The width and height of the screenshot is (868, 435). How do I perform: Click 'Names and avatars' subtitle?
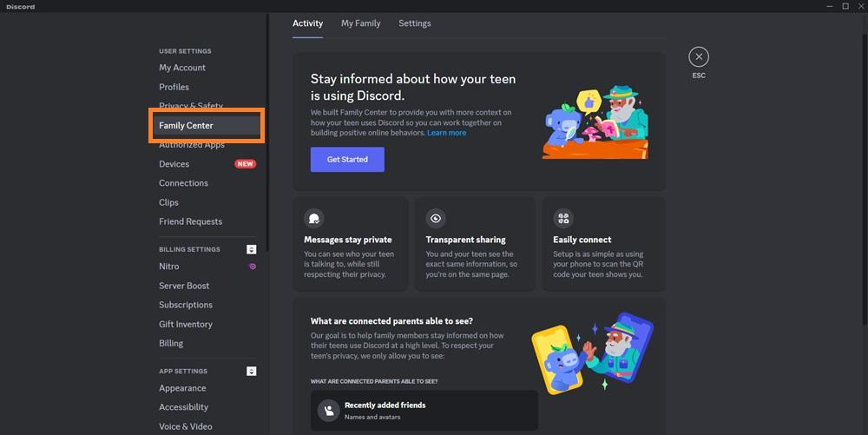372,417
